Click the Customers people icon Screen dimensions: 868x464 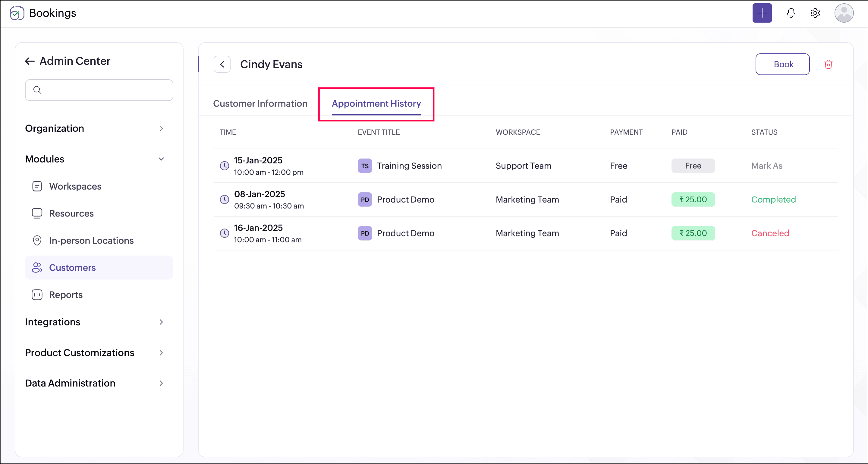37,267
